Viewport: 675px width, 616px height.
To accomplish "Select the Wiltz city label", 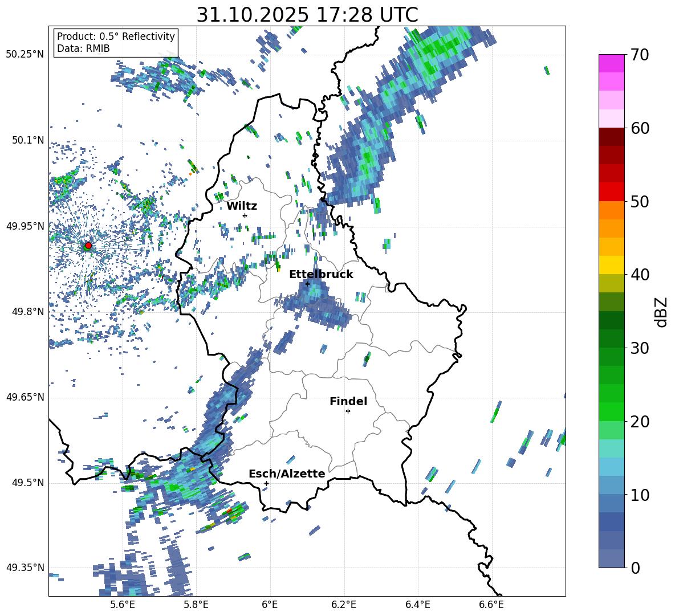I will (242, 206).
